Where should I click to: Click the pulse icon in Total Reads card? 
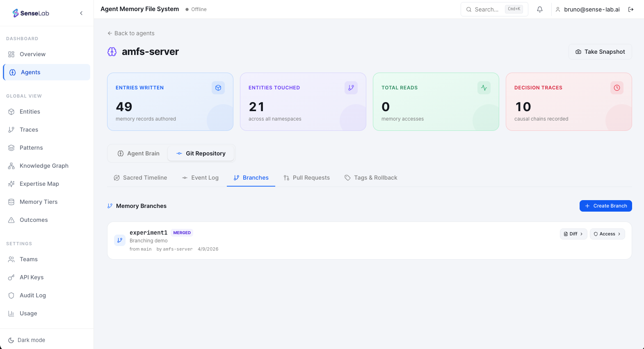pos(484,88)
